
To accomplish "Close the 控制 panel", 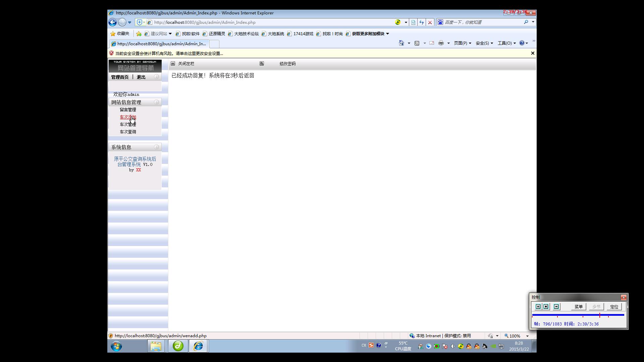I will [x=624, y=297].
